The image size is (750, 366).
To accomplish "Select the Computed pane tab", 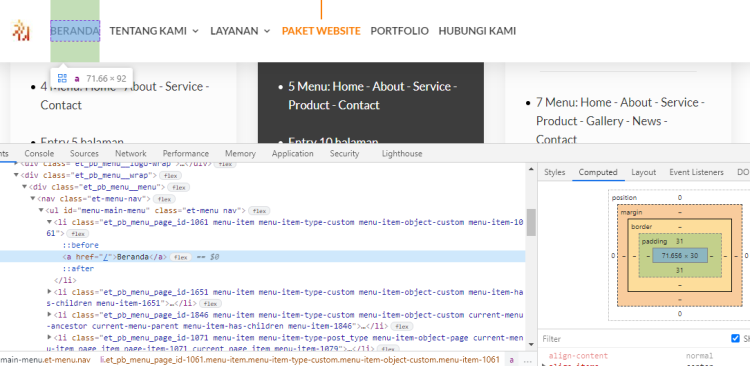I will [x=598, y=172].
